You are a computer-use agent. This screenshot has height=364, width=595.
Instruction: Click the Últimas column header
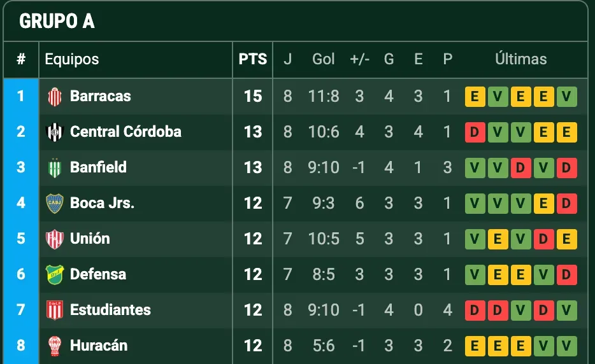[x=520, y=59]
